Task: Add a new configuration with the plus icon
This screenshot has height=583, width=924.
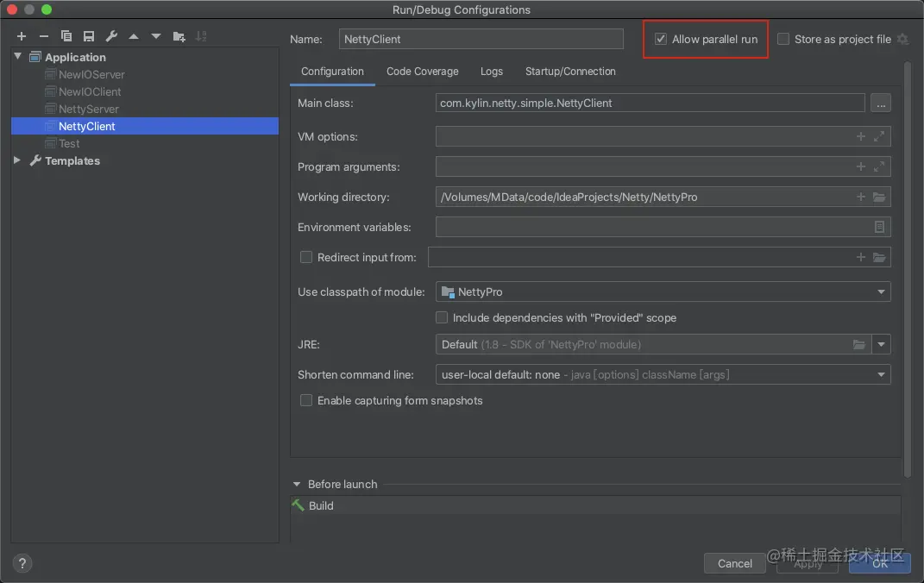Action: pos(22,36)
